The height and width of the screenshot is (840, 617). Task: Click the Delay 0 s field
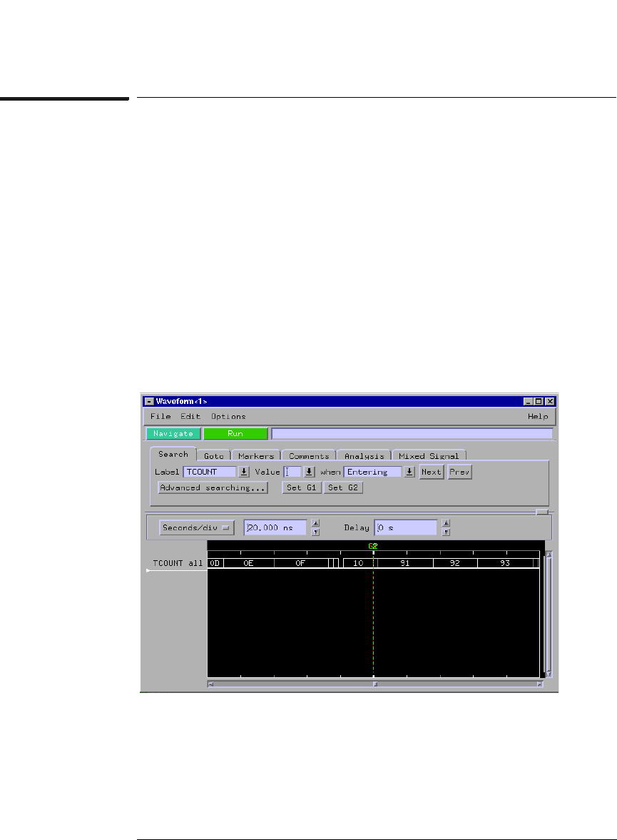(x=406, y=527)
